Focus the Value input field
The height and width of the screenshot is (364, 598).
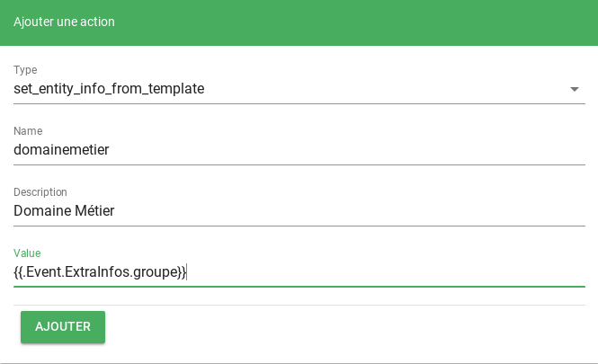coord(299,271)
